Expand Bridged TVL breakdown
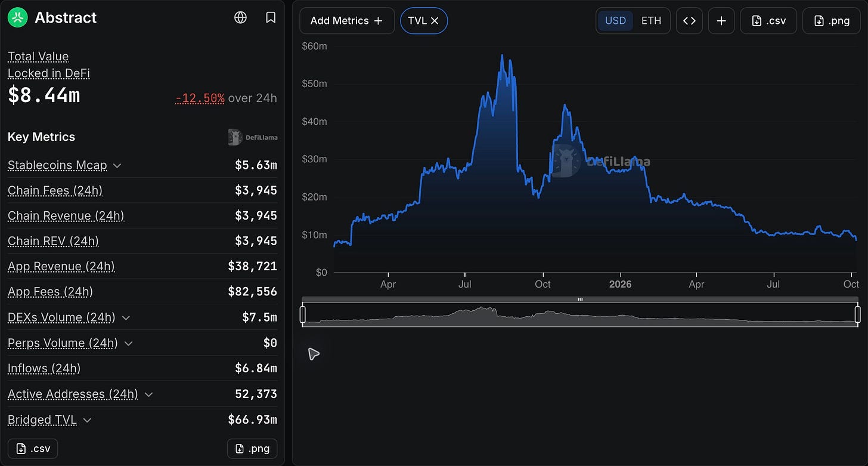 (x=87, y=420)
